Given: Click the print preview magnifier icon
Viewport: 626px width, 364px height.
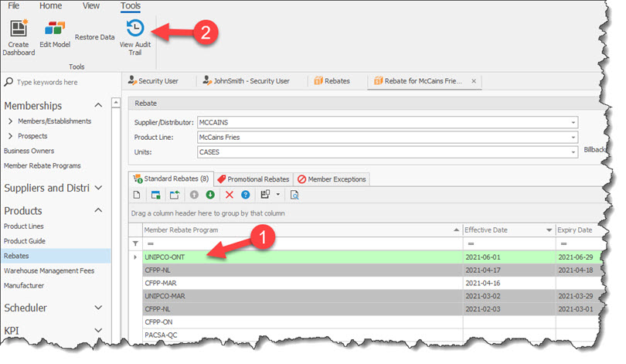Looking at the screenshot, I should tap(294, 195).
